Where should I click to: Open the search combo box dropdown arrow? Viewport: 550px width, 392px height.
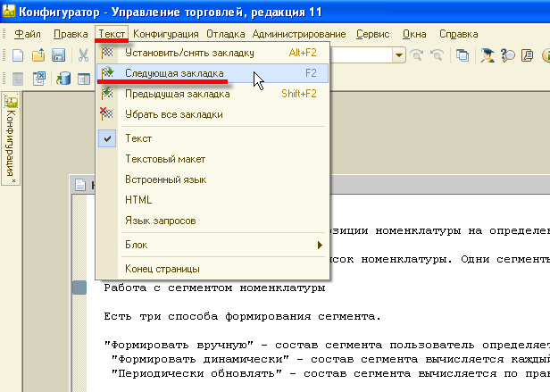point(398,55)
